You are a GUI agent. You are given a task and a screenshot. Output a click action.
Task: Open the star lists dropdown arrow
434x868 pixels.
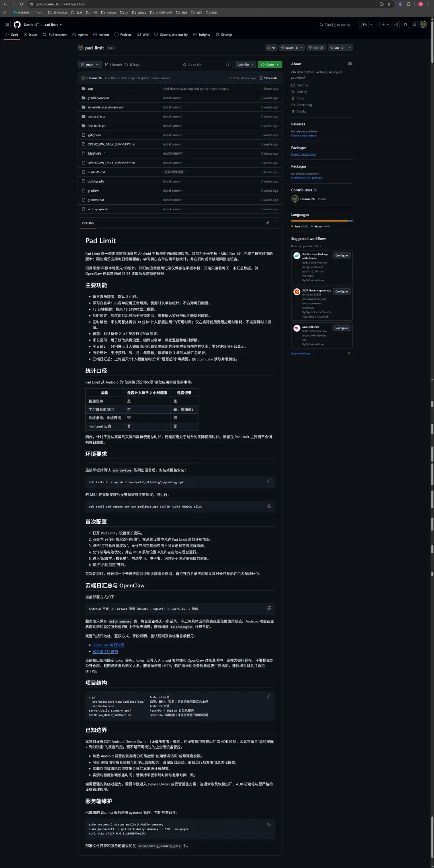[x=350, y=48]
